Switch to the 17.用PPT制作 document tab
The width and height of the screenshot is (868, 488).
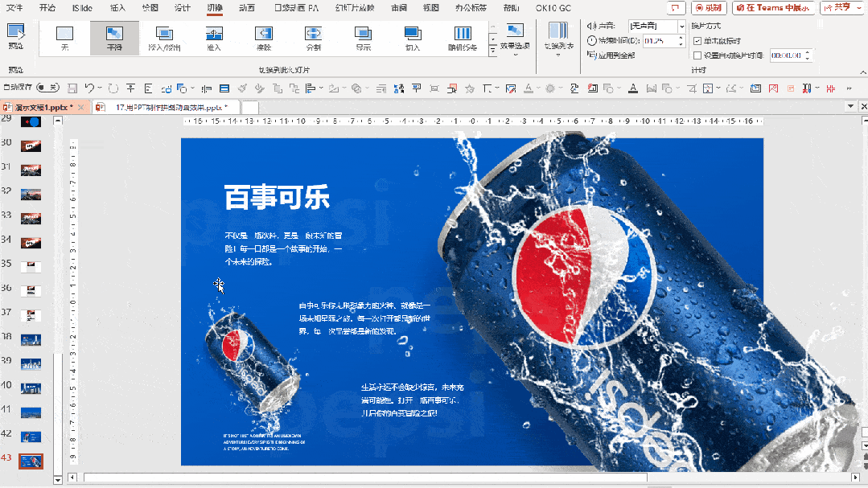[x=169, y=108]
